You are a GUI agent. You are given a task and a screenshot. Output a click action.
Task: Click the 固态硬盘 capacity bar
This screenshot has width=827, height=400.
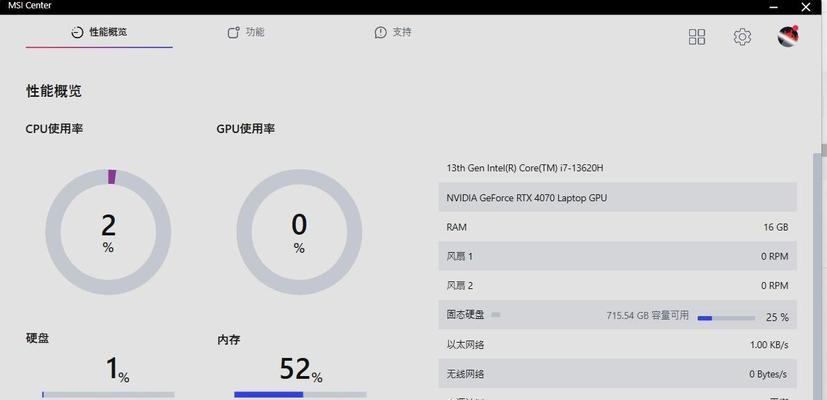[x=726, y=318]
